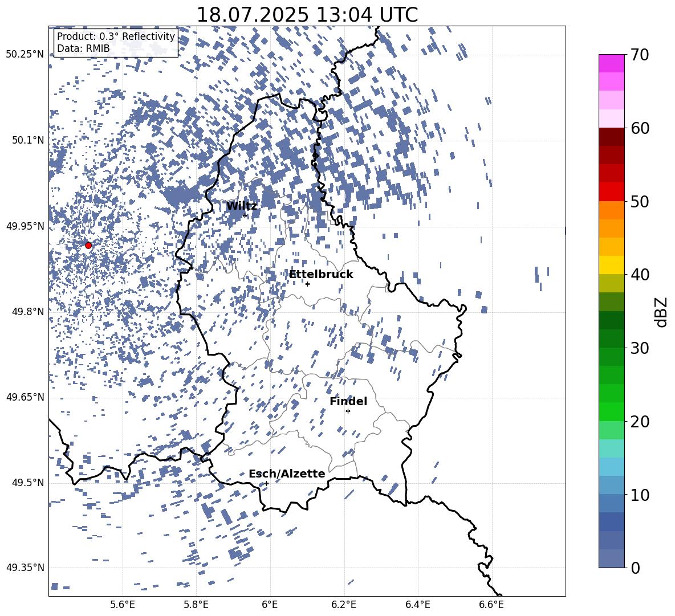Click the red radar site marker
The width and height of the screenshot is (675, 616).
point(88,246)
